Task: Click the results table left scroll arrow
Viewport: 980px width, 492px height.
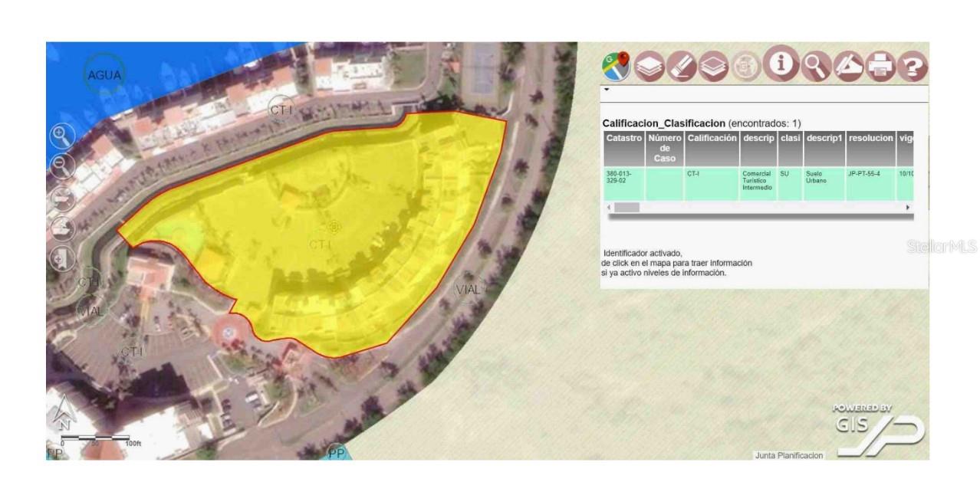Action: pyautogui.click(x=610, y=208)
